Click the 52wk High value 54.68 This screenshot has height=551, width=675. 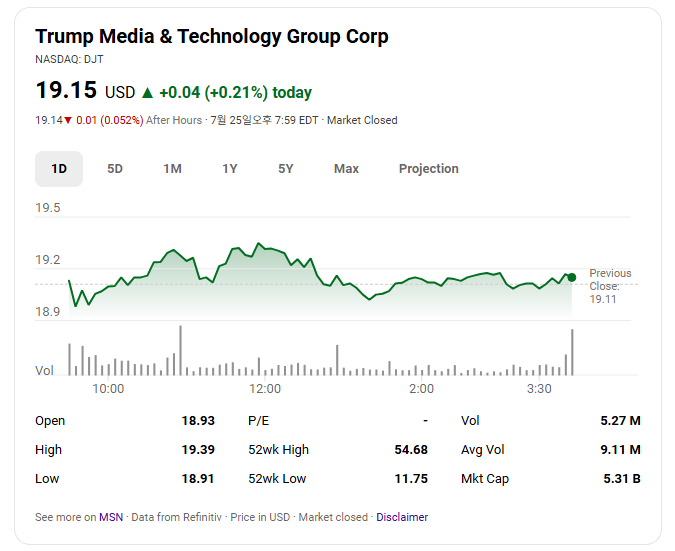click(x=411, y=450)
